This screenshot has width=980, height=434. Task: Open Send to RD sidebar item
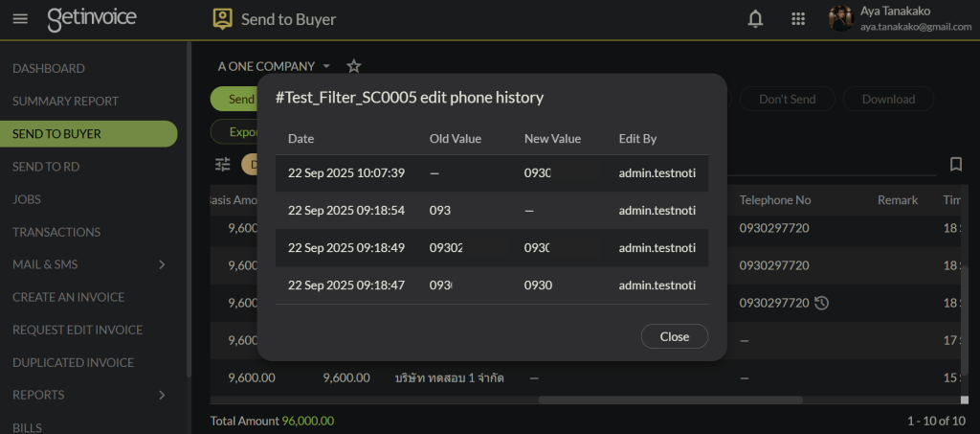[46, 167]
